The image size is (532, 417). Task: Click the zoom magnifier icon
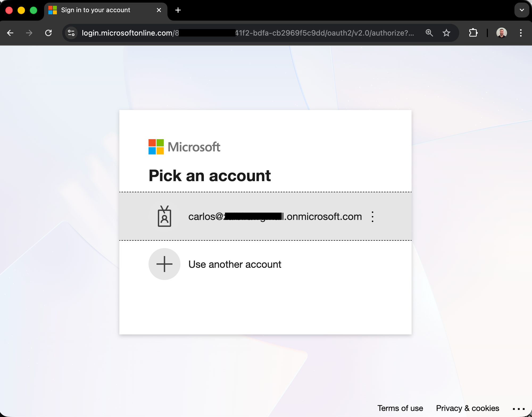click(429, 33)
